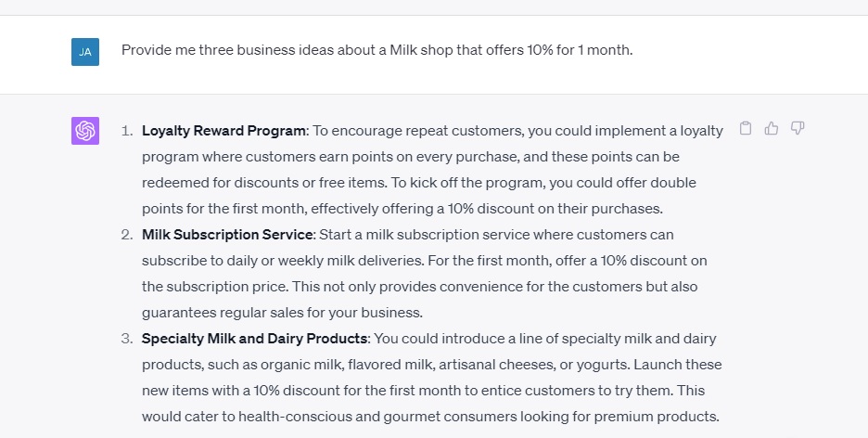Image resolution: width=868 pixels, height=438 pixels.
Task: Dislike the response with thumbs down
Action: [798, 128]
